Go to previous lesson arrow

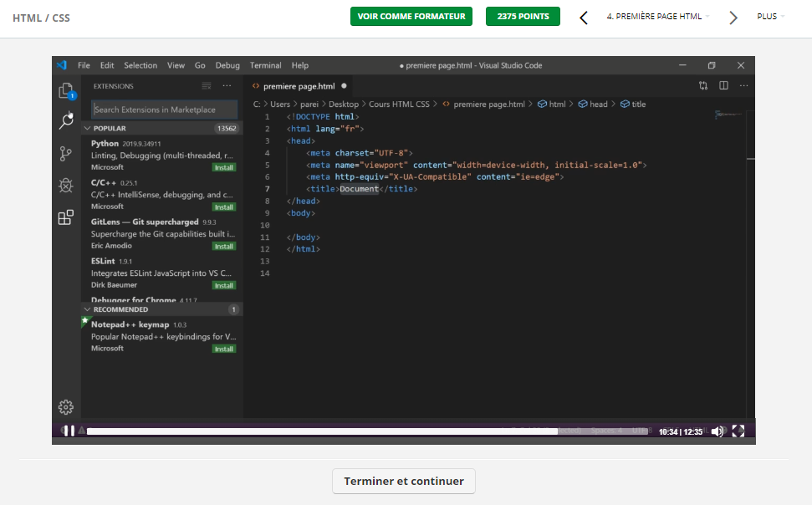(584, 18)
